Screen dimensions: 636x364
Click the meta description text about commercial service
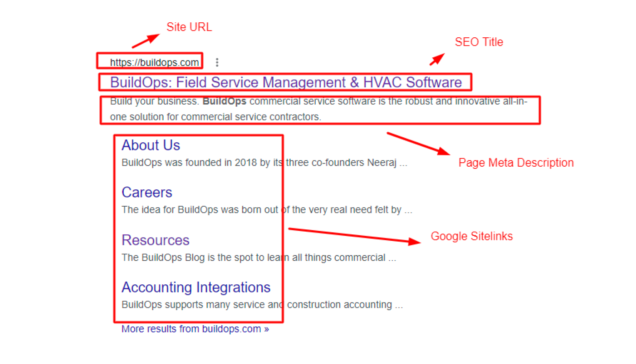click(319, 109)
